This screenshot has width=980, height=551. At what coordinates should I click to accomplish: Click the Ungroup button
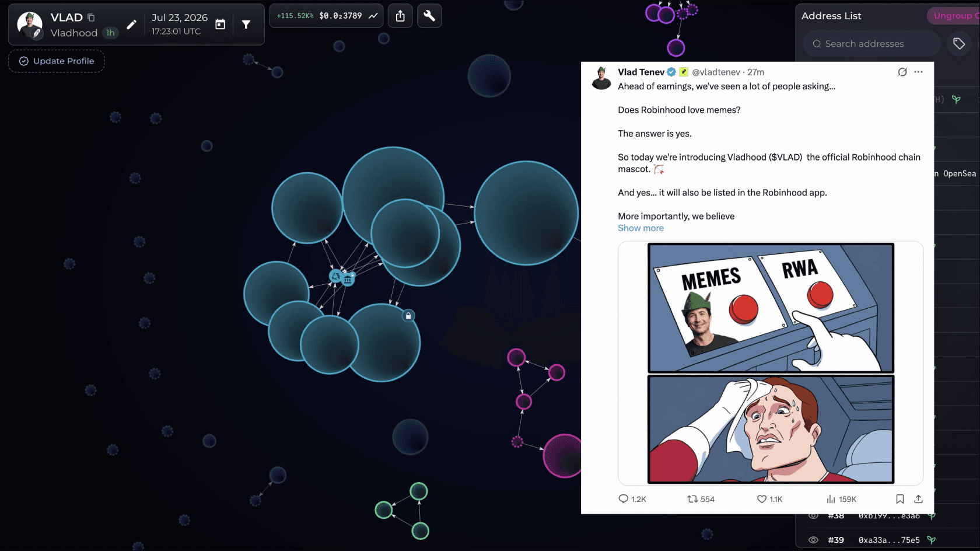click(954, 16)
